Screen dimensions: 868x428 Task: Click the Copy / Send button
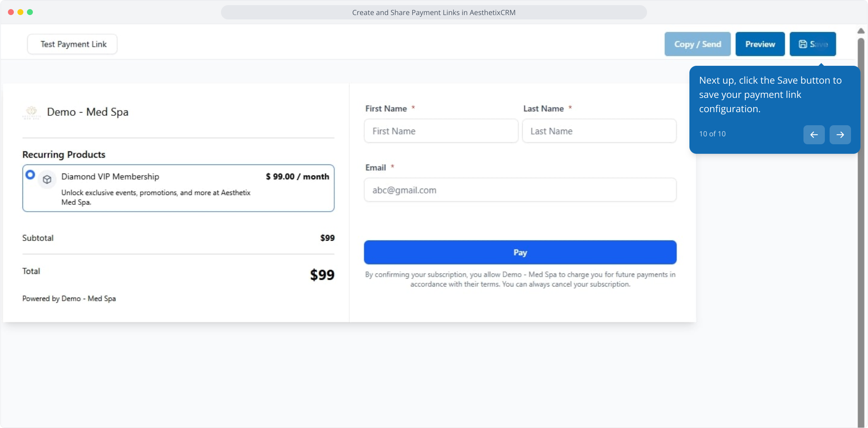tap(697, 44)
